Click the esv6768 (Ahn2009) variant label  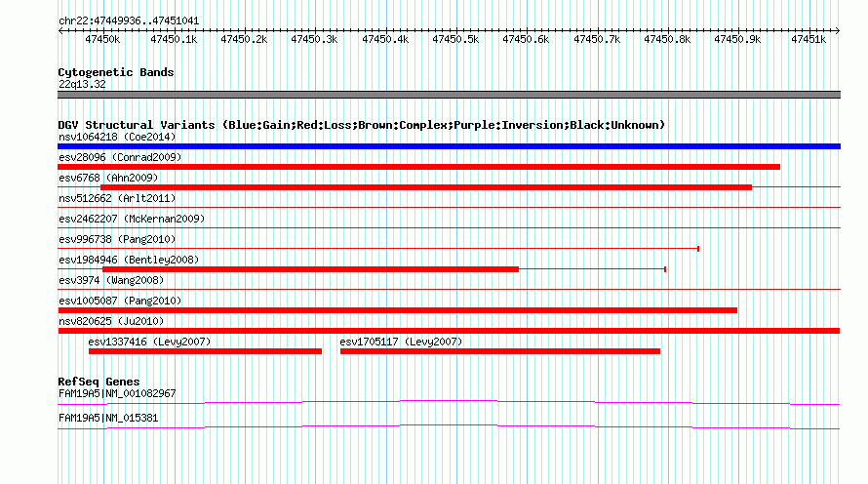108,178
